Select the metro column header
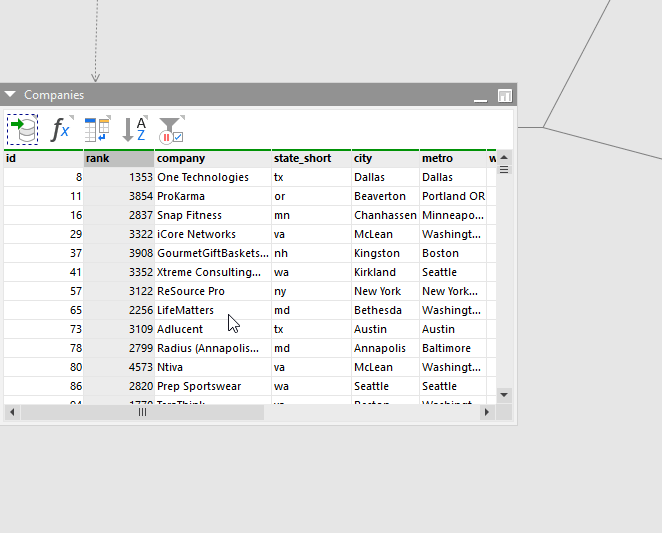The height and width of the screenshot is (533, 662). (453, 158)
